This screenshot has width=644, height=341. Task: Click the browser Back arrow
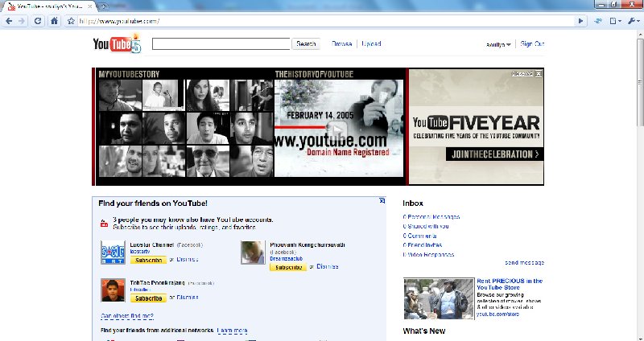coord(9,21)
